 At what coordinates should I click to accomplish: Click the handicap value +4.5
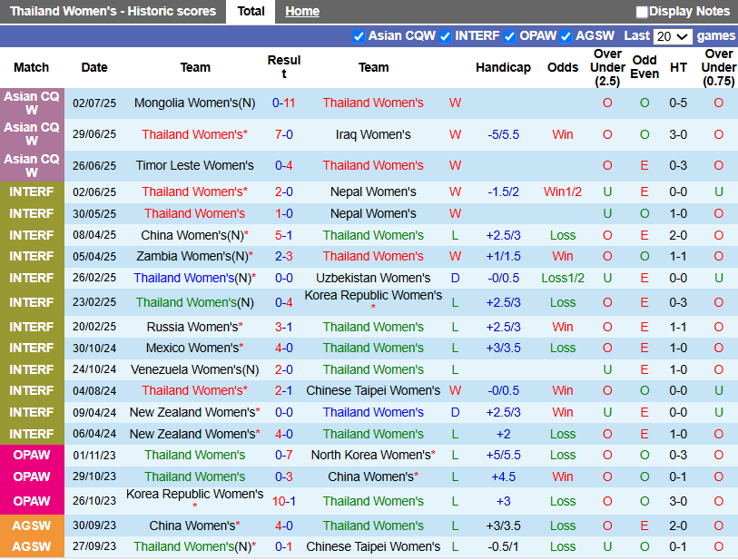pyautogui.click(x=503, y=477)
